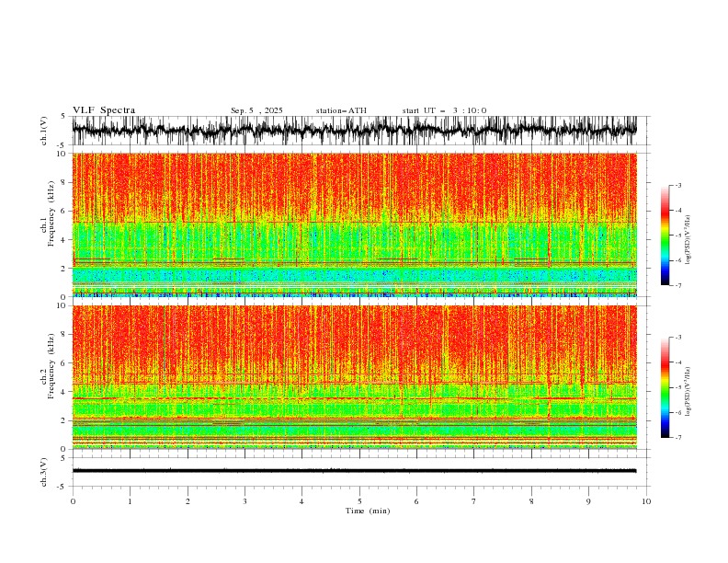Click the '-5' tick on ch.1(V) voltage axis
The image size is (728, 563).
(63, 145)
